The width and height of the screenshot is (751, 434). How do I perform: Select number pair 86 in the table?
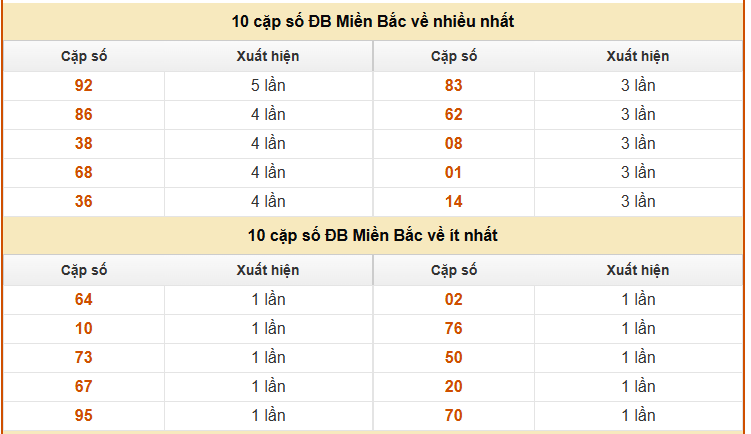click(x=84, y=115)
